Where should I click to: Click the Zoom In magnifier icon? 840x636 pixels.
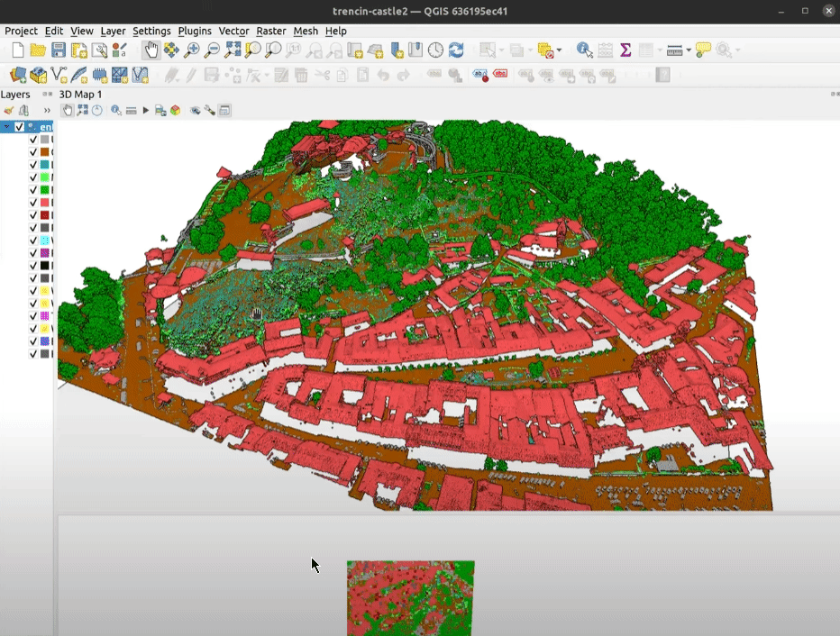click(192, 50)
